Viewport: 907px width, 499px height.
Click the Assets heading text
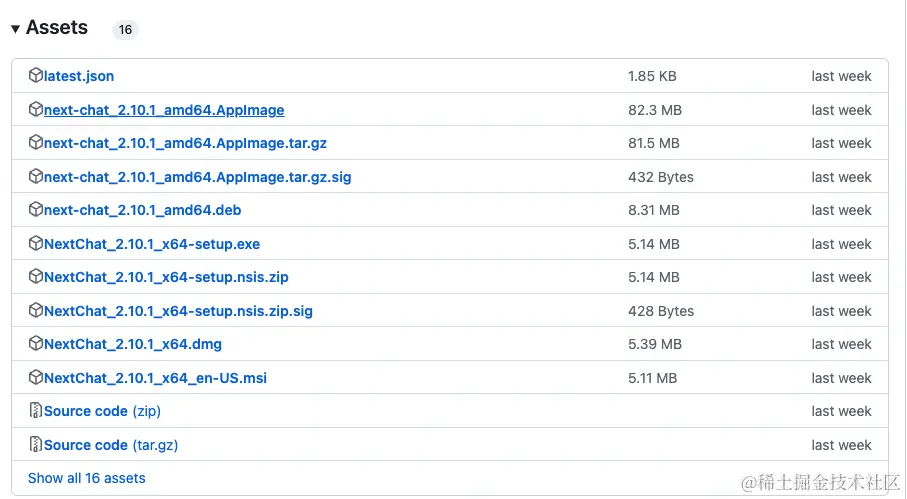57,27
